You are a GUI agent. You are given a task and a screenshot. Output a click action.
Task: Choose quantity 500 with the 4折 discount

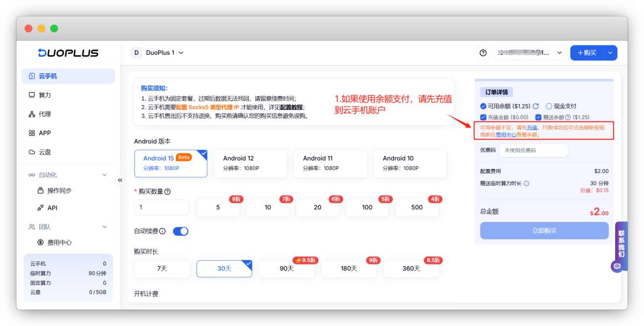pos(417,207)
